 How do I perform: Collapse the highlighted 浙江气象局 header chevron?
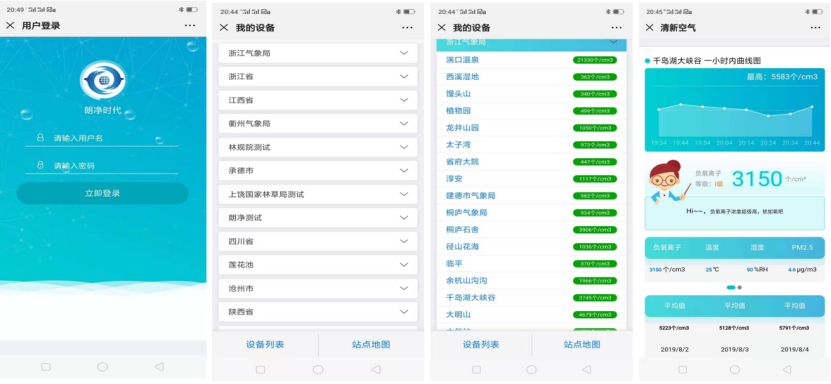click(x=614, y=42)
